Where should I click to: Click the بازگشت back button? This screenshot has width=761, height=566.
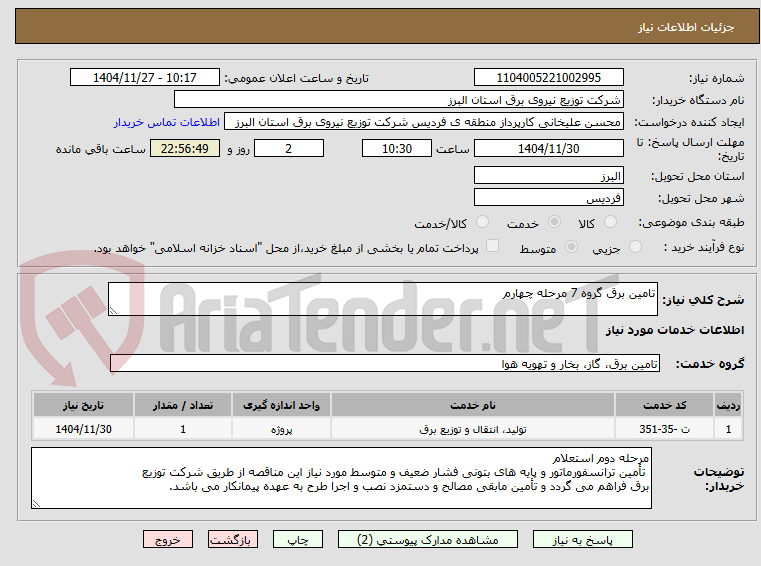point(232,539)
